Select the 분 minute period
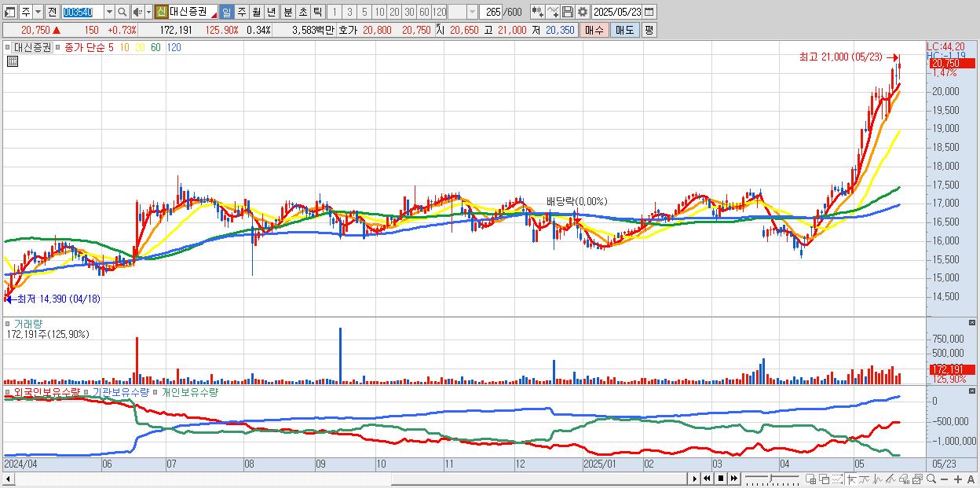 [287, 12]
